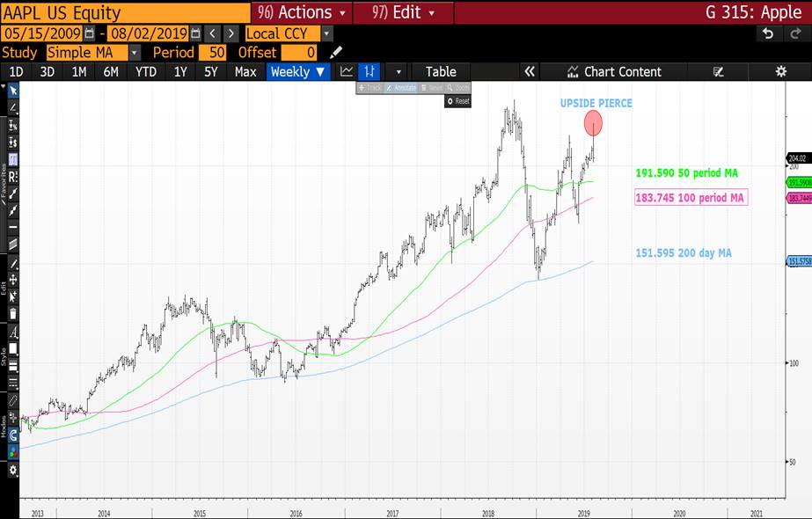Open the 96) Actions menu
The height and width of the screenshot is (519, 812).
point(302,12)
